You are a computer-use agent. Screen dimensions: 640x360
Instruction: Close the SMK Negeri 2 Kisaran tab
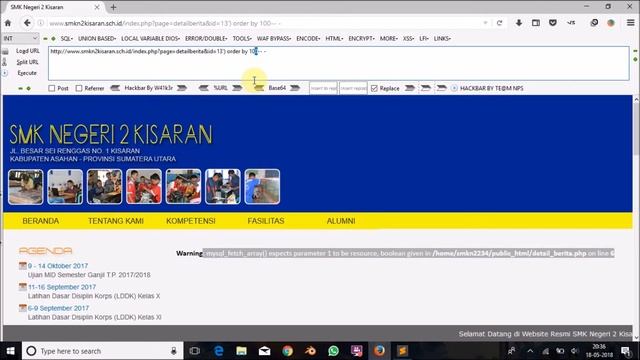[97, 7]
